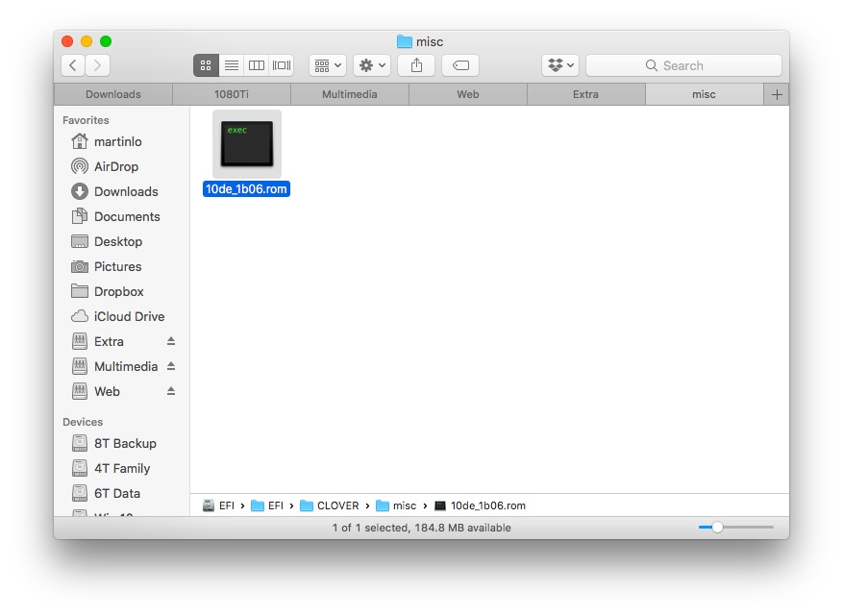
Task: Click the Favorites section header
Action: [x=86, y=120]
